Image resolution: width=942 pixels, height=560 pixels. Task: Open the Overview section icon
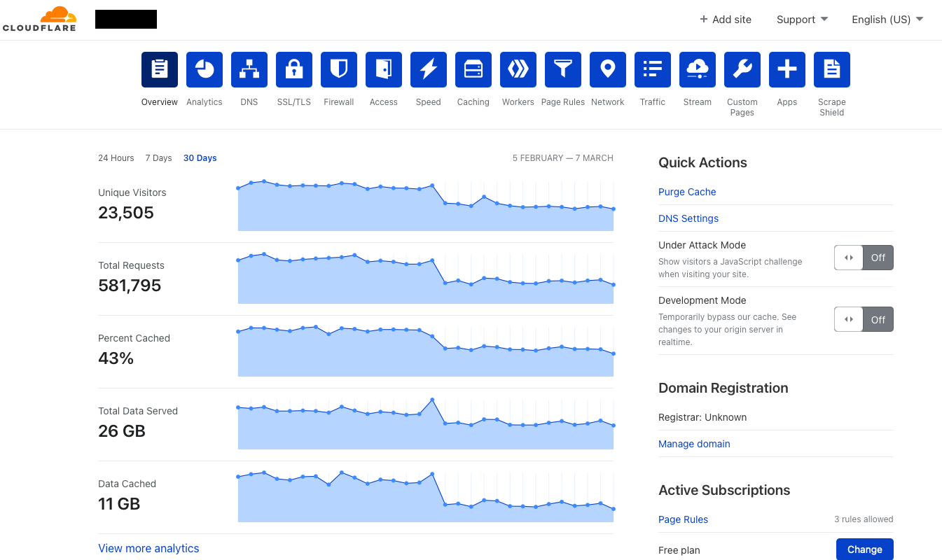click(160, 69)
